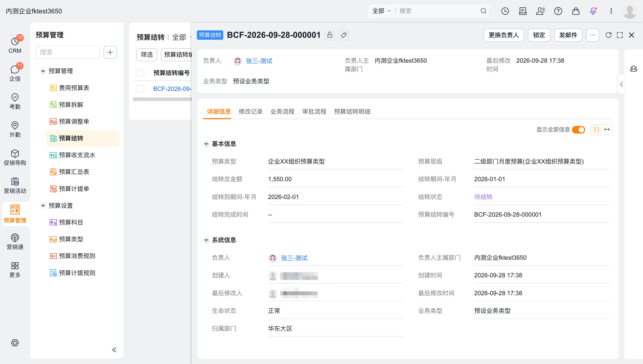Open BCF-2026-09 record link in list
643x364 pixels.
point(172,89)
